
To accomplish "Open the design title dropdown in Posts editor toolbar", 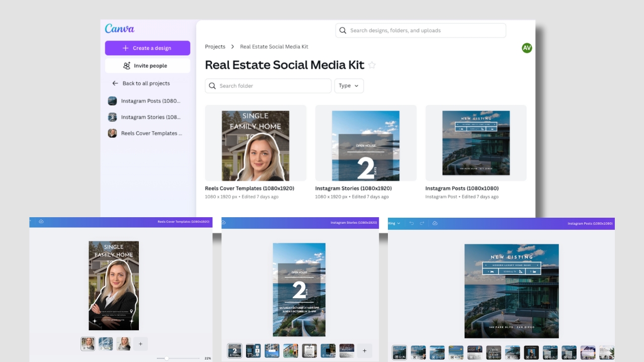I will (398, 223).
